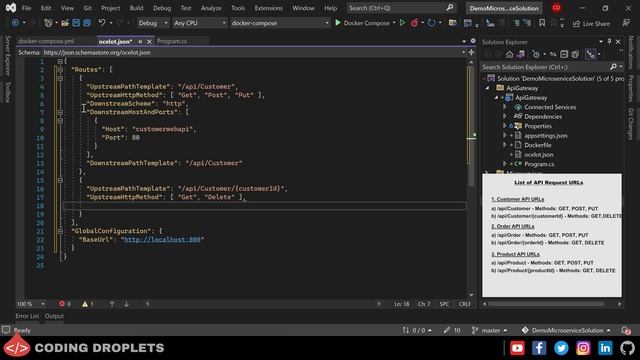Expand the Dependencies node
Image resolution: width=640 pixels, height=360 pixels.
coord(505,116)
